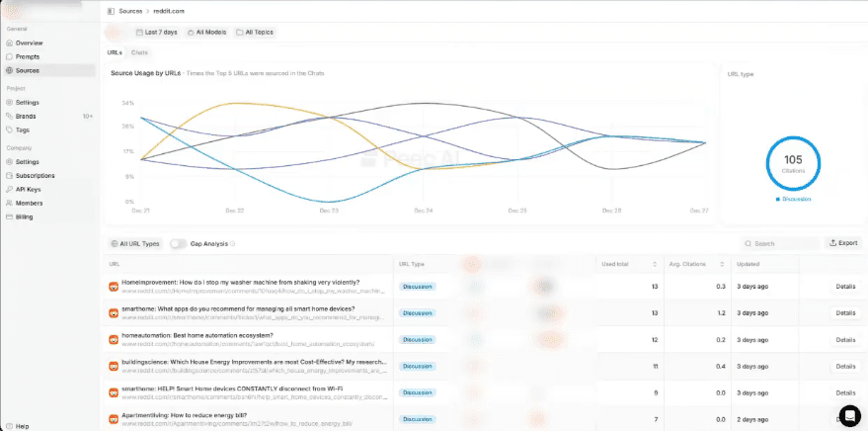This screenshot has width=868, height=431.
Task: Export the URL table data
Action: 845,243
